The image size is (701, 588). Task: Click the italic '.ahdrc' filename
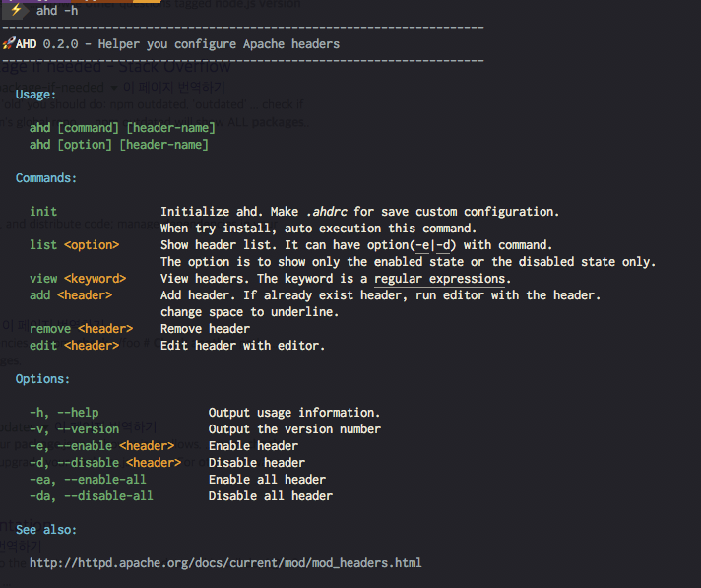tap(326, 212)
